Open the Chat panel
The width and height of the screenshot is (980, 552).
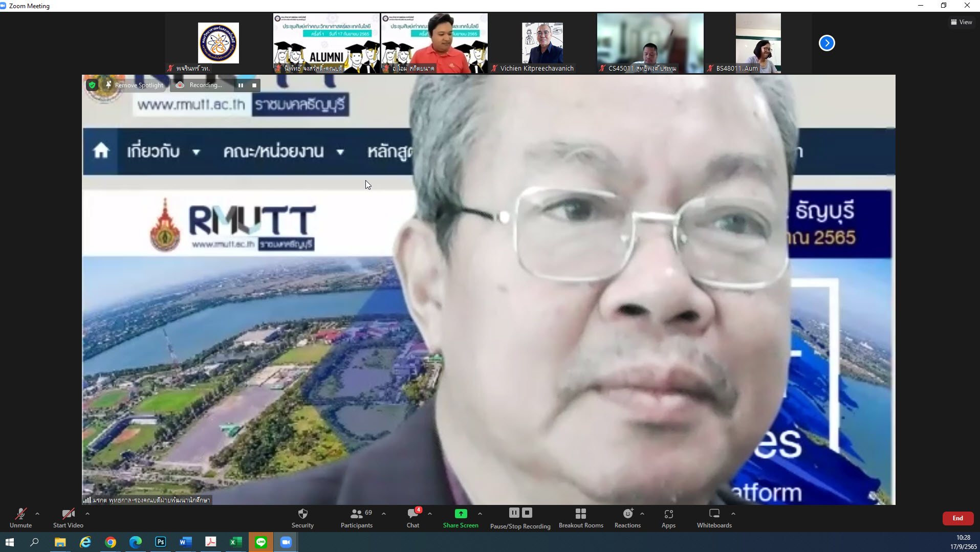tap(413, 518)
